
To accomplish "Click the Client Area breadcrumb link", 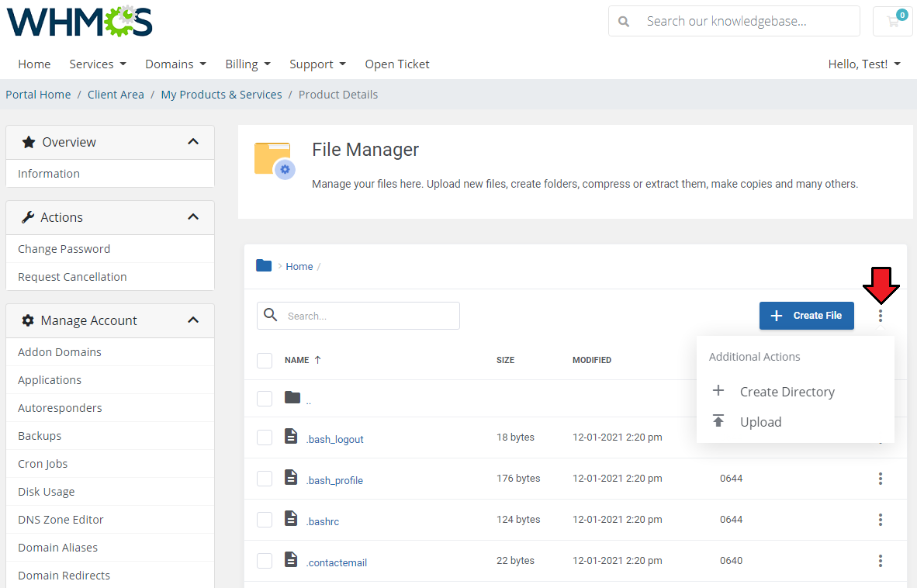I will 116,95.
